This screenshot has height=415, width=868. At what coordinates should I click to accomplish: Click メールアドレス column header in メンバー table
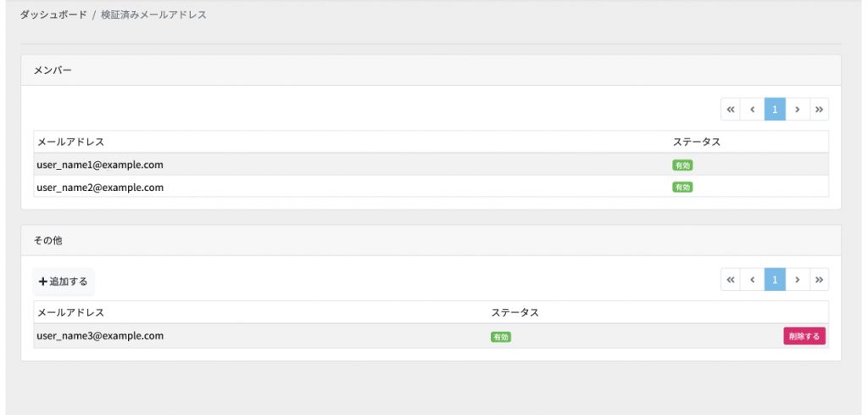[71, 142]
